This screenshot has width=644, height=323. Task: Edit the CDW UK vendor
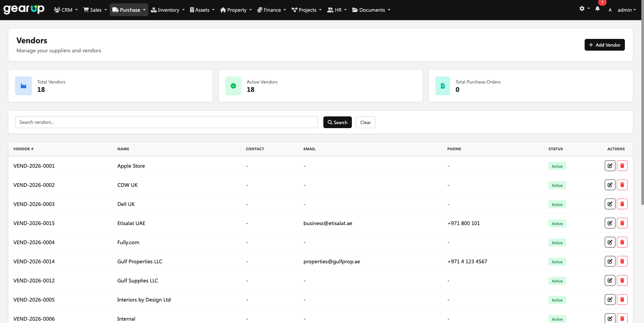tap(610, 185)
